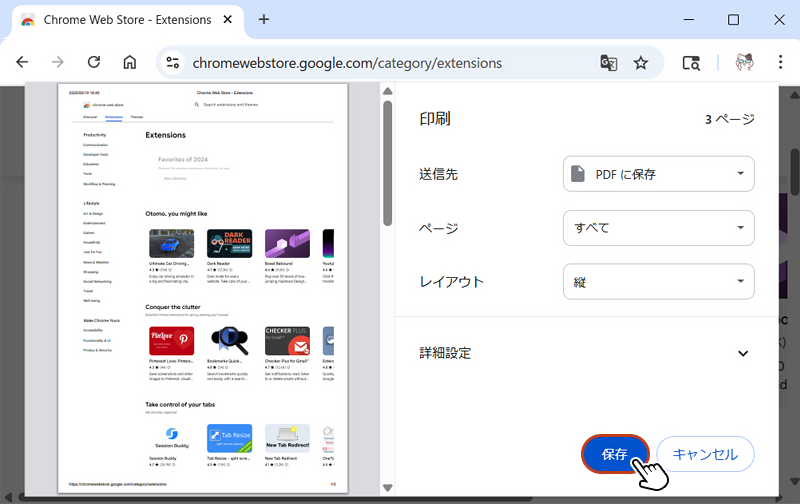Viewport: 800px width, 504px height.
Task: Click the 'Extensions' heading in preview
Action: click(165, 135)
